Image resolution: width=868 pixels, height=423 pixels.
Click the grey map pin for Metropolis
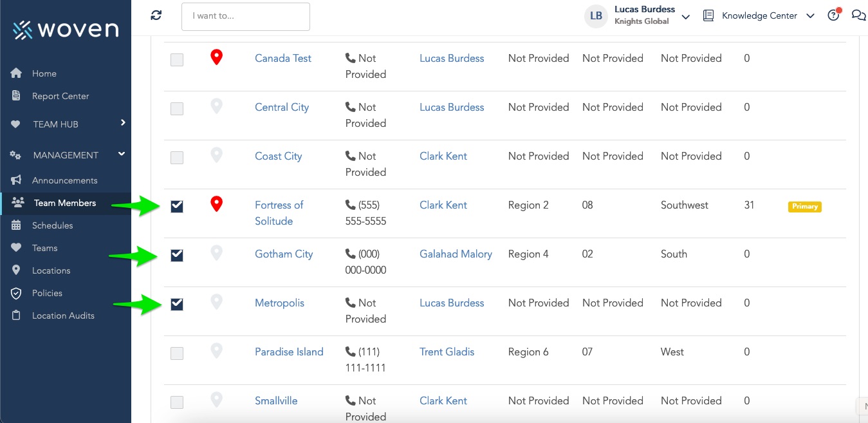pyautogui.click(x=217, y=303)
